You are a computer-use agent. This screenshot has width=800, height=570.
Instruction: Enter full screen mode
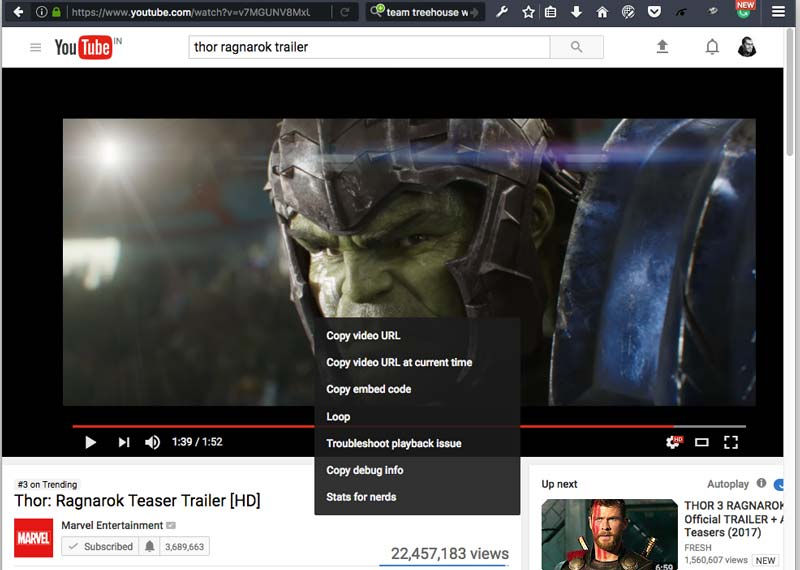pyautogui.click(x=731, y=442)
